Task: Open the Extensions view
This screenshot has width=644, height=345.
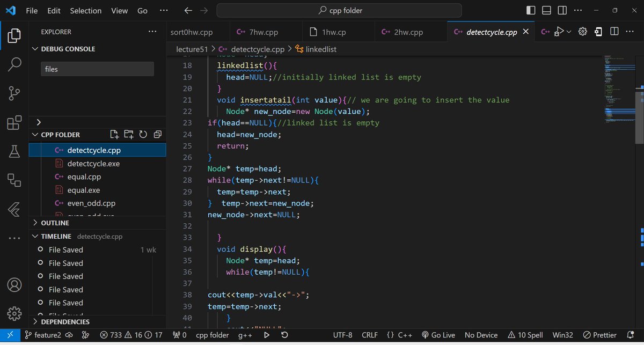Action: (14, 123)
